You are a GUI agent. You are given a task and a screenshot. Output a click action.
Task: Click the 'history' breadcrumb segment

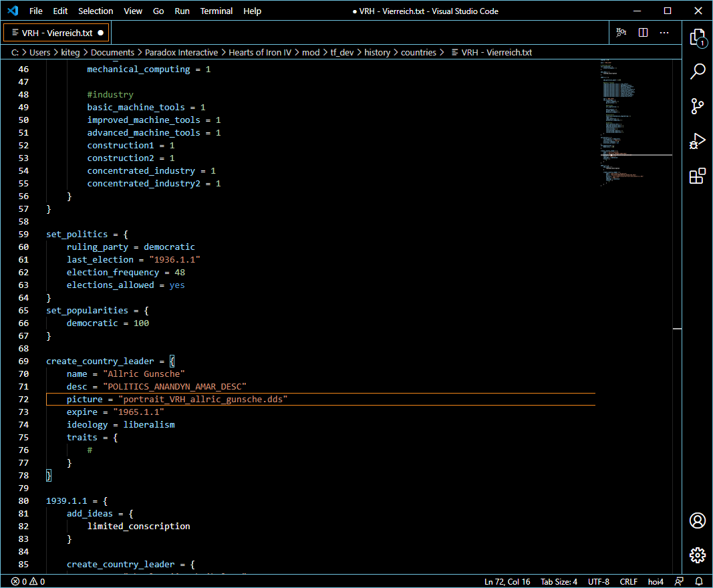[x=377, y=52]
